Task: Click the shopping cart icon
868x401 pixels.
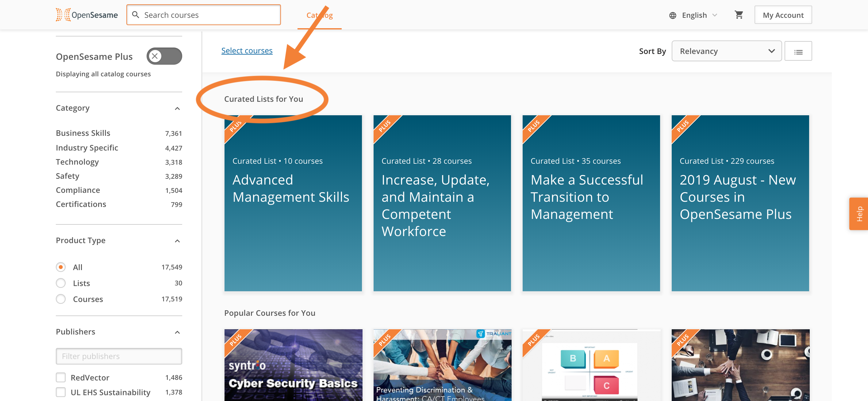Action: pyautogui.click(x=739, y=15)
